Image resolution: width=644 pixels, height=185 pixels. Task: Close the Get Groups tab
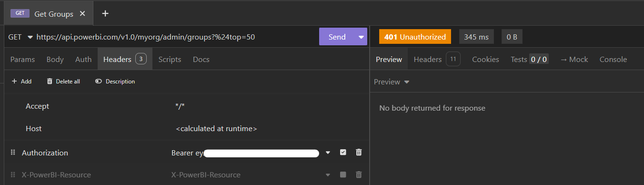pos(82,14)
